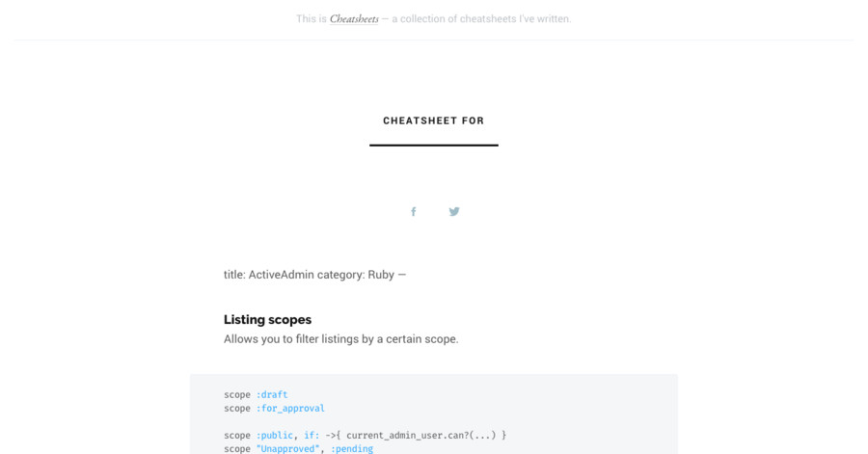Image resolution: width=868 pixels, height=454 pixels.
Task: Click the "Allows you to filter listings" description paragraph
Action: click(341, 339)
